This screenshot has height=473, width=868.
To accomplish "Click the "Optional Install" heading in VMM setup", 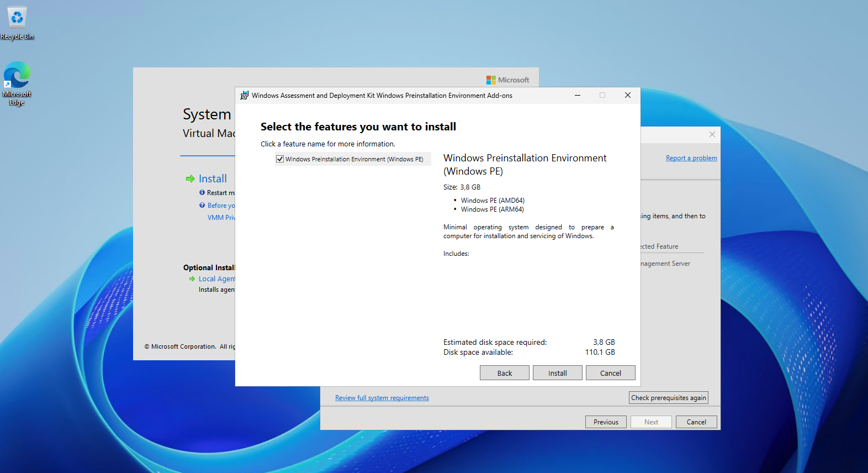I will (x=209, y=267).
